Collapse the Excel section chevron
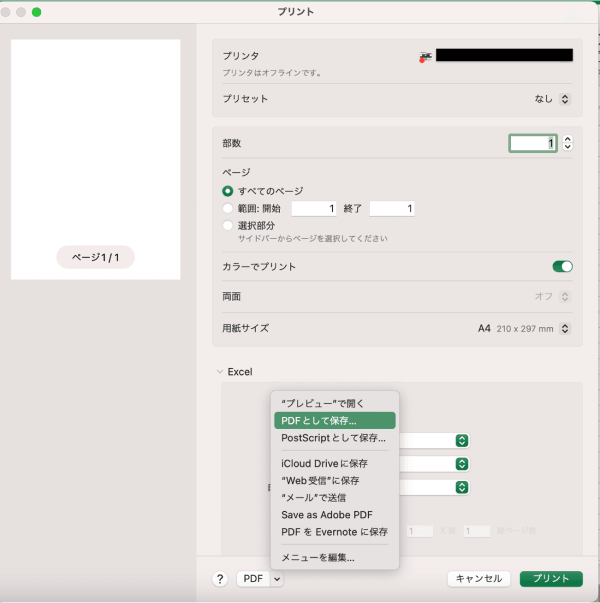The image size is (600, 603). (220, 372)
